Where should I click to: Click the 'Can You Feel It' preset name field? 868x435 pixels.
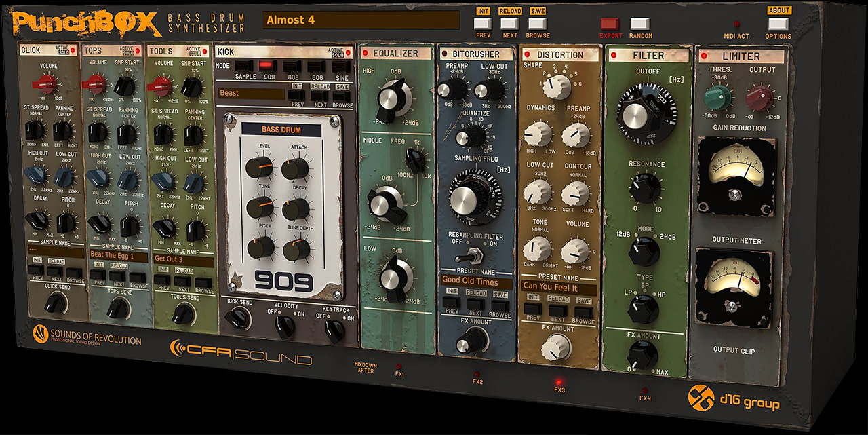(559, 287)
